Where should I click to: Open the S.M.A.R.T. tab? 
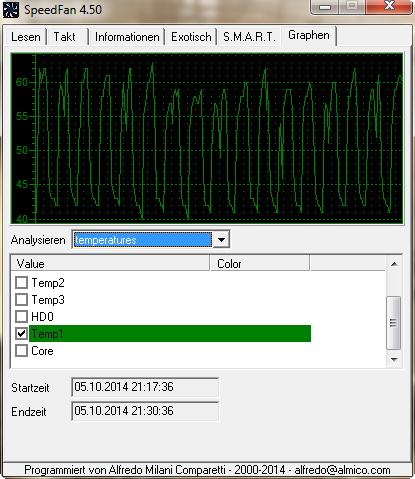pos(249,37)
